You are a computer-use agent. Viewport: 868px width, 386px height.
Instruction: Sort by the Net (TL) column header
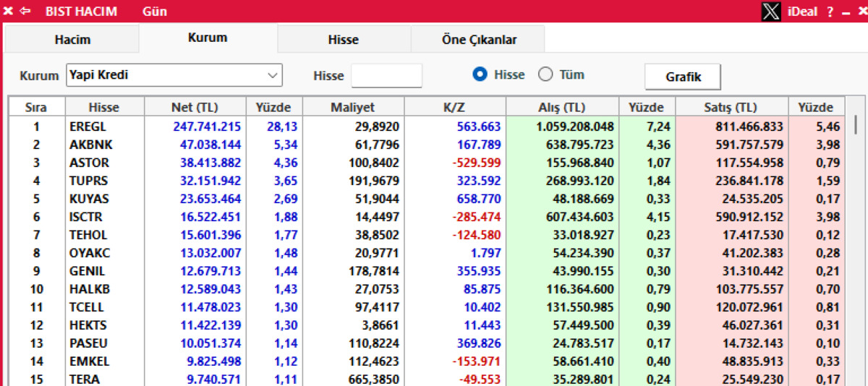tap(195, 107)
